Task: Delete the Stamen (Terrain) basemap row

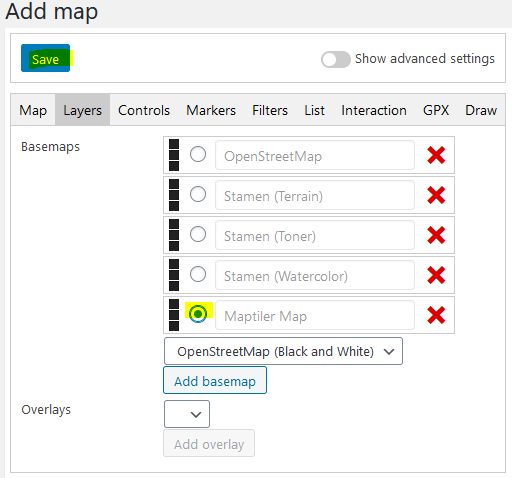Action: click(436, 195)
